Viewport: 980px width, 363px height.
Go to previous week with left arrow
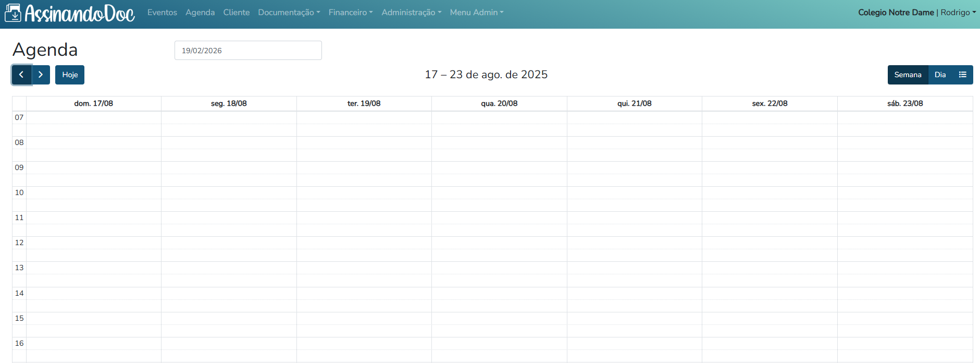[x=21, y=75]
